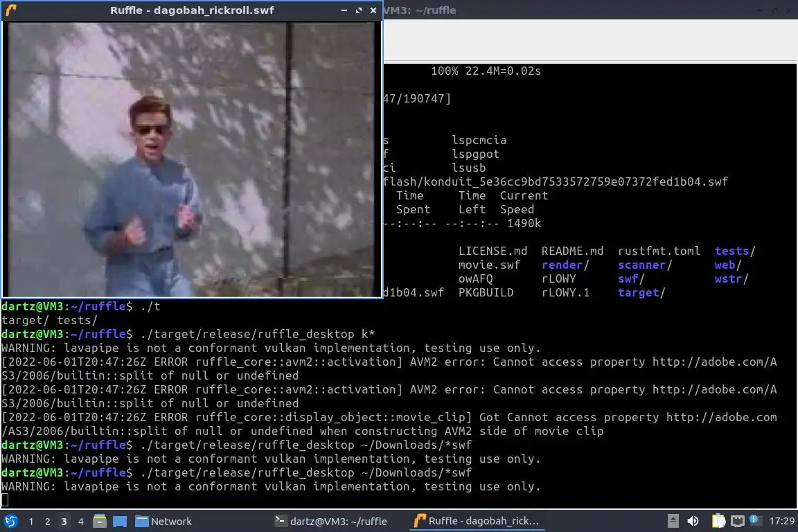Open the update notifier tray icon
The image size is (798, 532).
[x=755, y=520]
